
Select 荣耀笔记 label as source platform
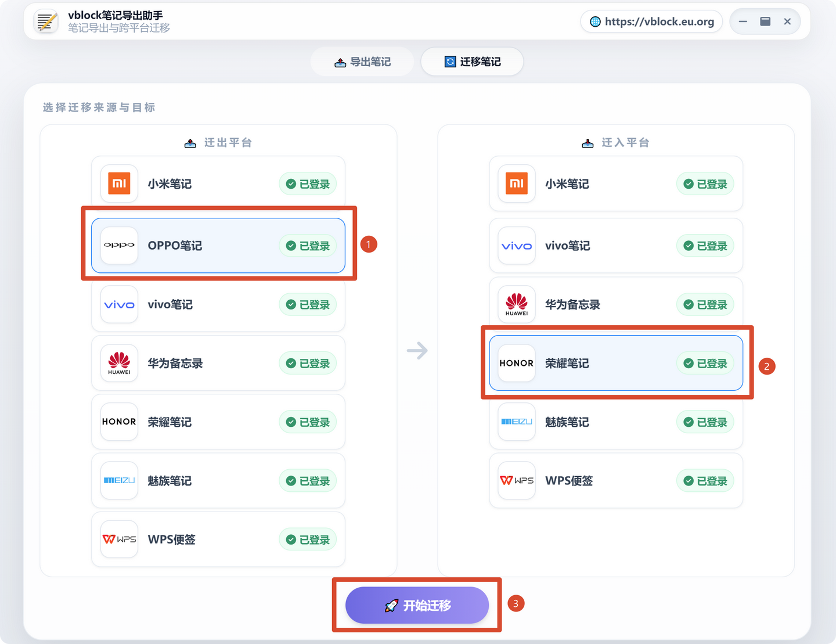pyautogui.click(x=170, y=422)
